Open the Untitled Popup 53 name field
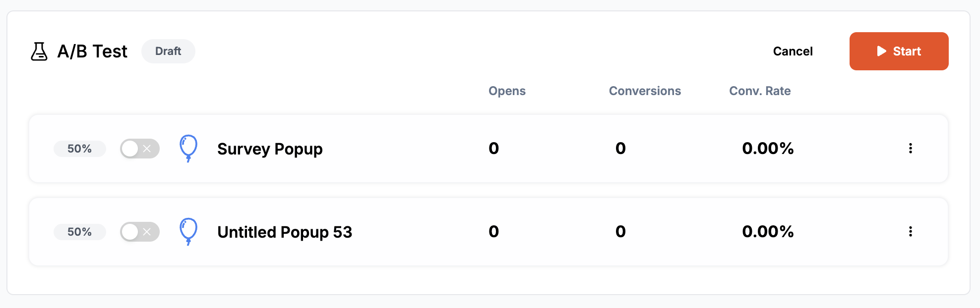Image resolution: width=980 pixels, height=308 pixels. click(284, 232)
